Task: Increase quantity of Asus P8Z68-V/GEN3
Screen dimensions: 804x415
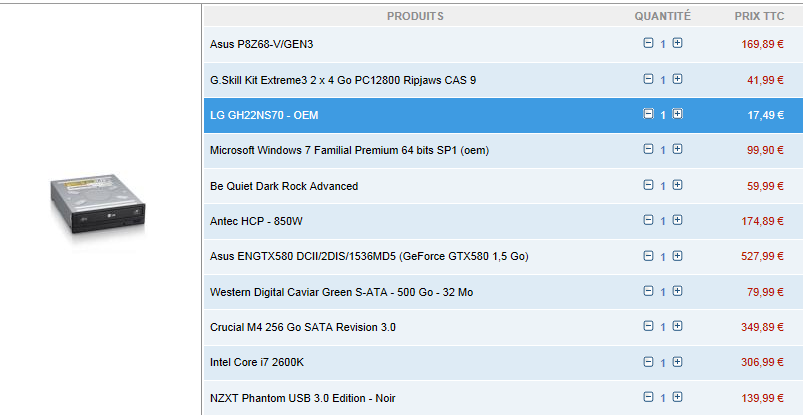Action: (x=677, y=44)
